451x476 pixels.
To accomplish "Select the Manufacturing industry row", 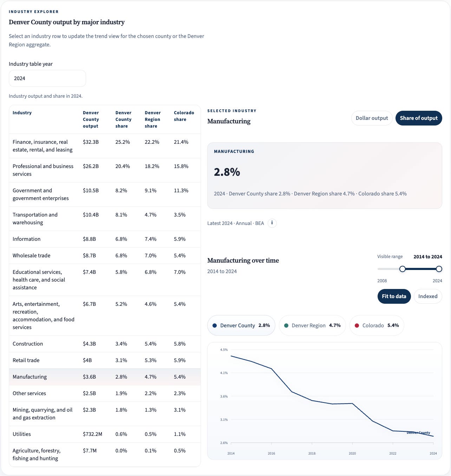I will click(x=105, y=377).
